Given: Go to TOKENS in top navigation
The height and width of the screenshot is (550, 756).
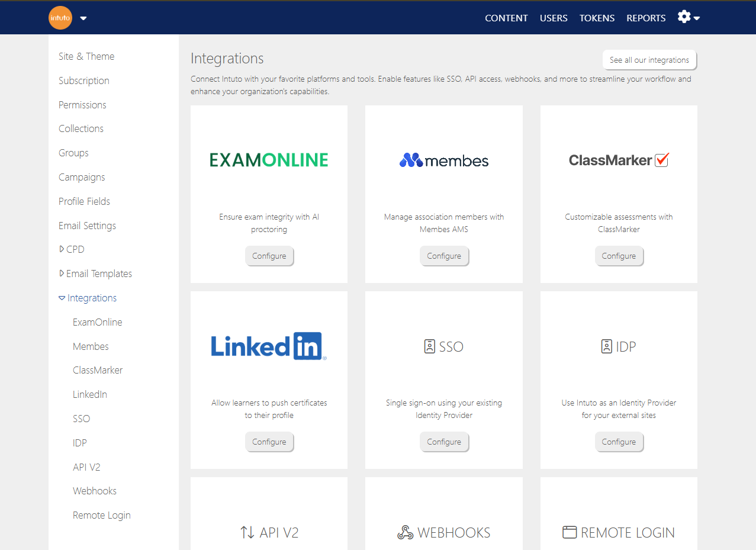Looking at the screenshot, I should click(x=597, y=18).
